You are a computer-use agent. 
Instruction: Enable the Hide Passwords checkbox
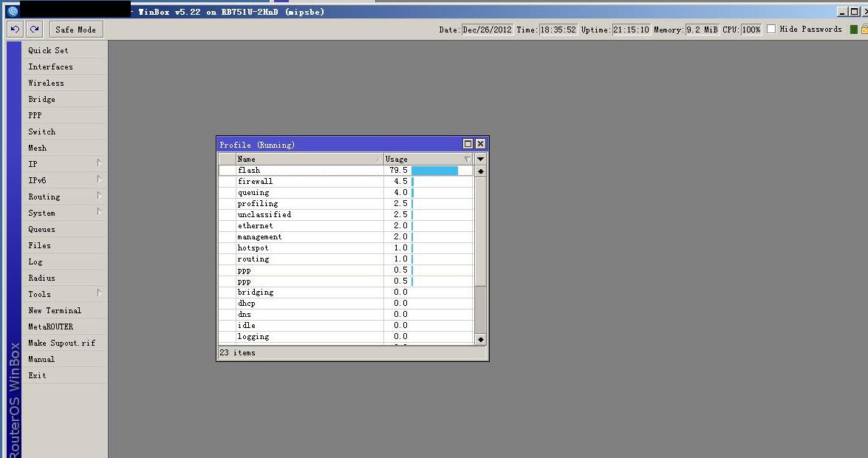click(x=771, y=29)
